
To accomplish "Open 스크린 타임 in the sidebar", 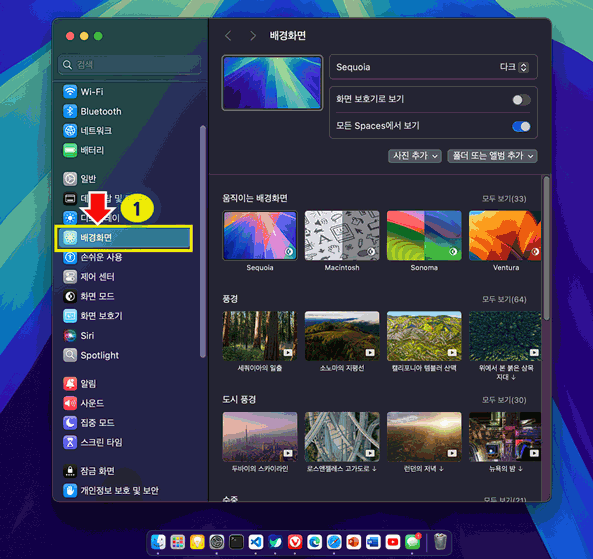I will (93, 442).
